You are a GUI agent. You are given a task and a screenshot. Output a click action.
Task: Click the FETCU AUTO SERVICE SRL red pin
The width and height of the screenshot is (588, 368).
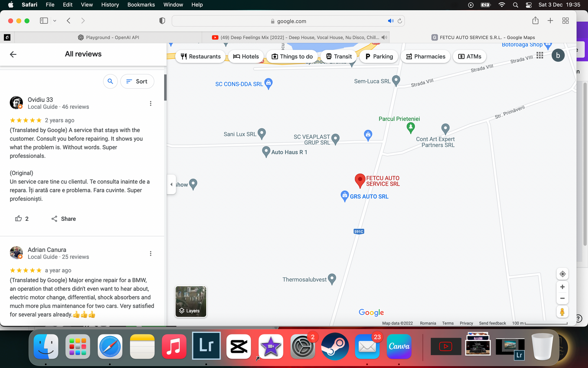tap(360, 180)
